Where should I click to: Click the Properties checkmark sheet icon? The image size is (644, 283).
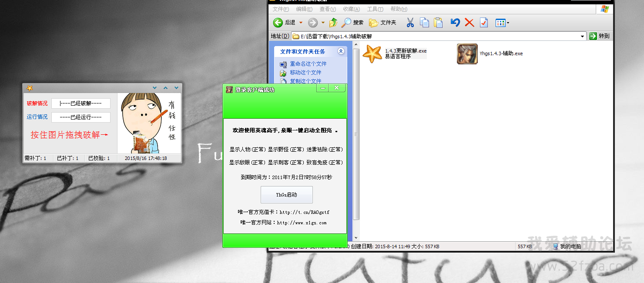click(484, 23)
